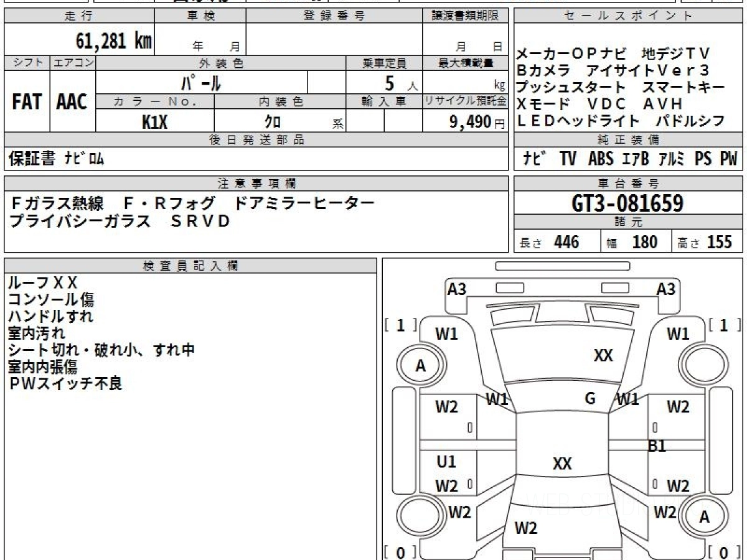Click the 検査員記入欄 header
Screen dimensions: 747x560
point(190,266)
